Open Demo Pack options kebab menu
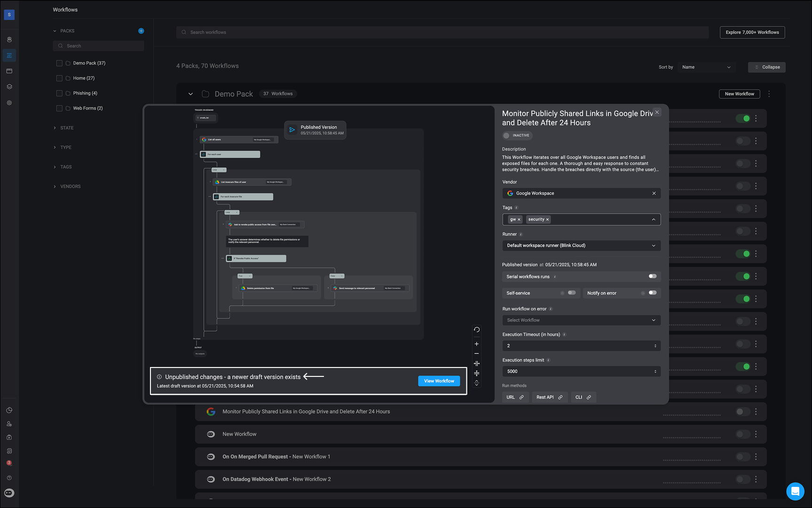 [x=769, y=94]
